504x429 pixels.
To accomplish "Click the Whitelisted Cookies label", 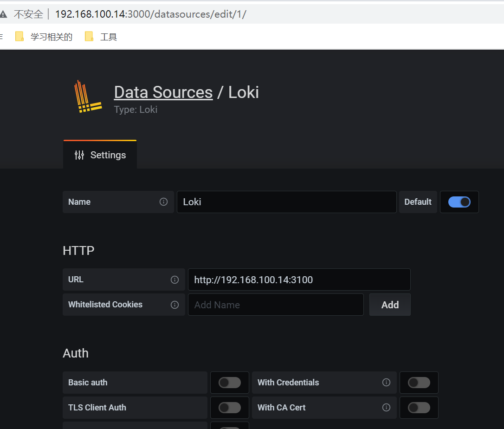I will [x=105, y=305].
